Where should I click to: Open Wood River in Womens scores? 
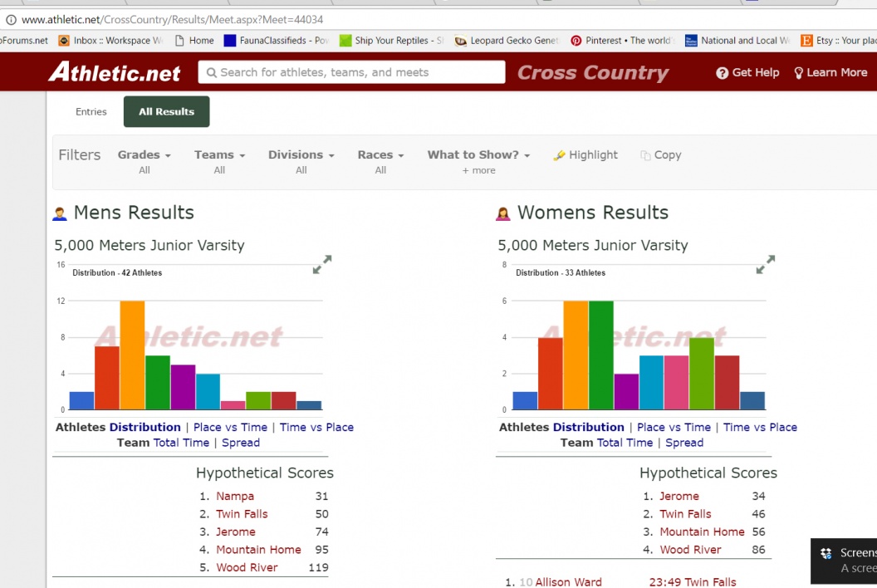[690, 550]
